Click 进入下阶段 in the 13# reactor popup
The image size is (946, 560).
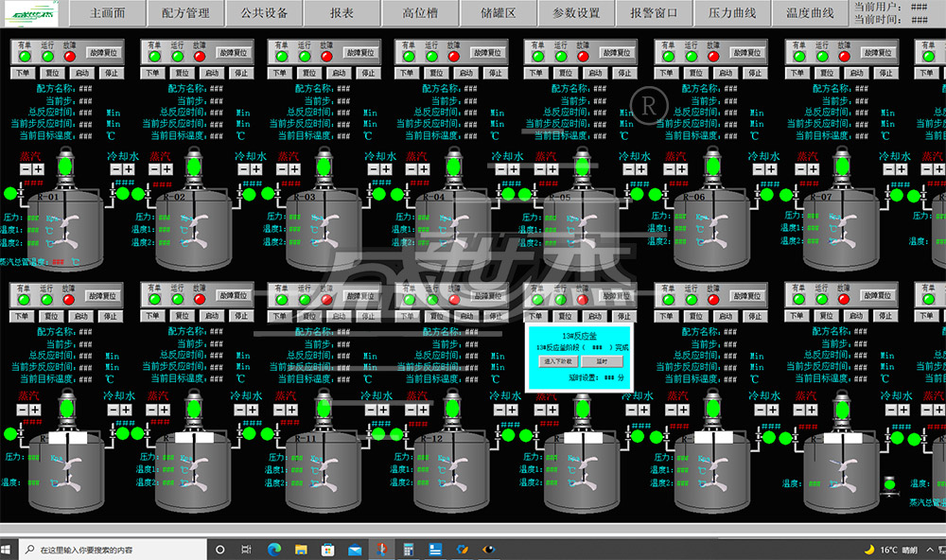[556, 361]
